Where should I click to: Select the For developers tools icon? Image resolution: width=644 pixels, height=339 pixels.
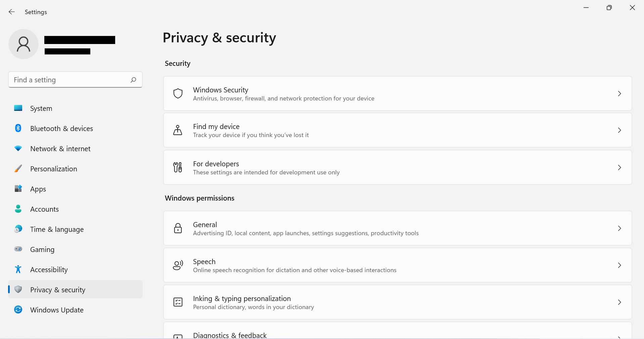(x=178, y=167)
